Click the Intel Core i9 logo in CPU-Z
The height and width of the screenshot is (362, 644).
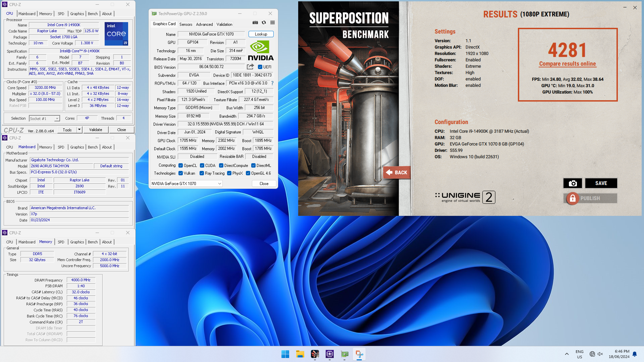116,34
